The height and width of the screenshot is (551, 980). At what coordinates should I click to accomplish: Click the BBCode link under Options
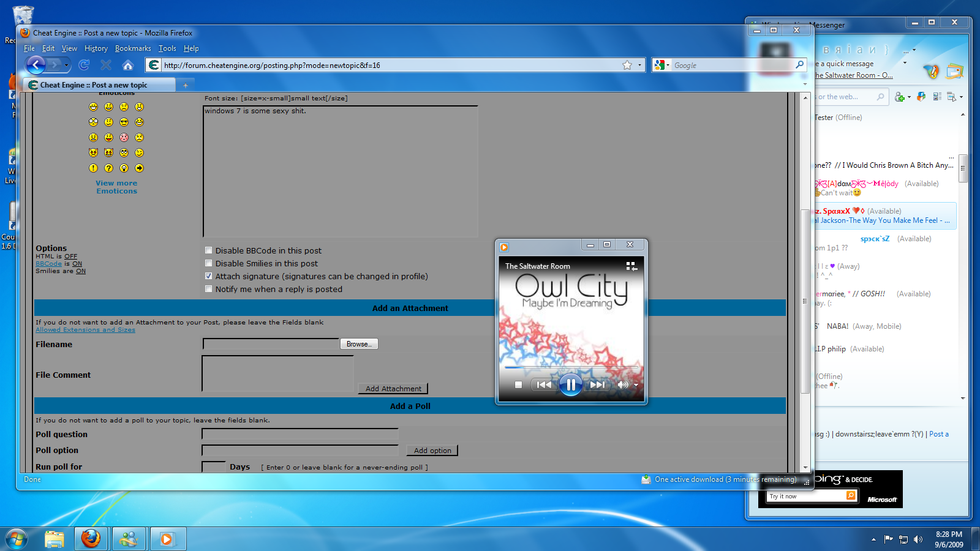coord(48,263)
